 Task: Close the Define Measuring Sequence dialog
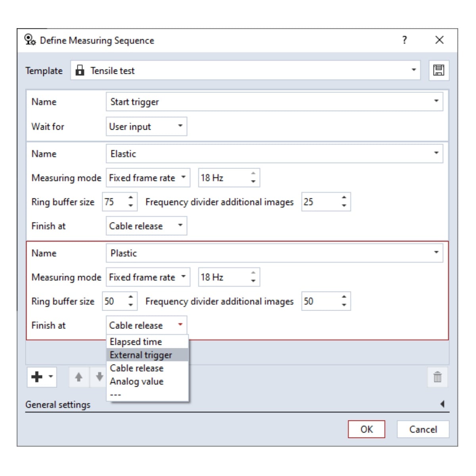439,40
